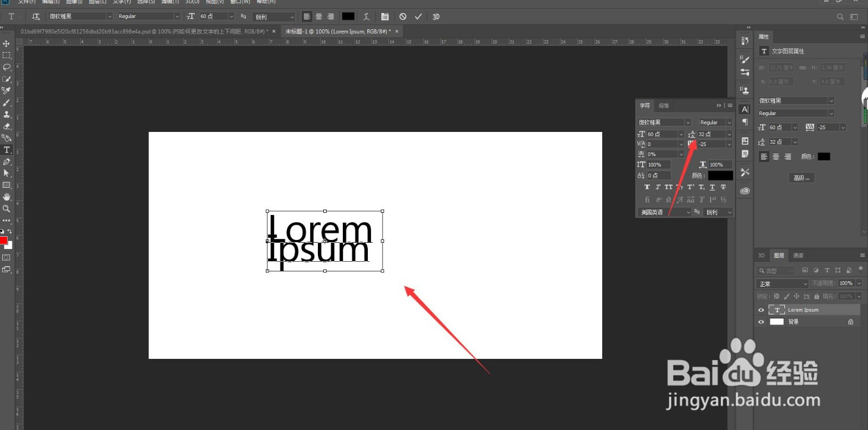The height and width of the screenshot is (430, 868).
Task: Select the Rectangular Marquee tool
Action: click(7, 55)
